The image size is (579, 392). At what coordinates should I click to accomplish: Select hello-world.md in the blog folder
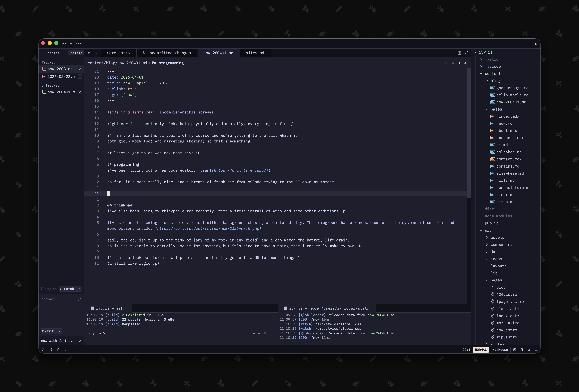coord(512,95)
